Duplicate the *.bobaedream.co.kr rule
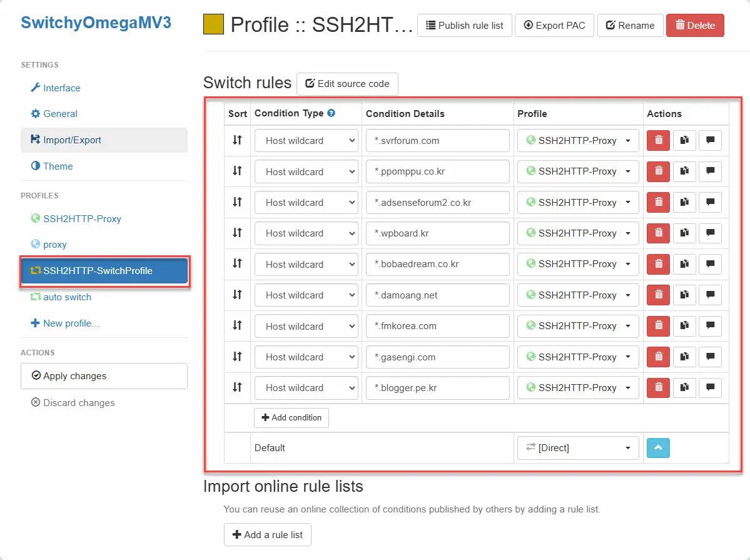 pyautogui.click(x=684, y=263)
